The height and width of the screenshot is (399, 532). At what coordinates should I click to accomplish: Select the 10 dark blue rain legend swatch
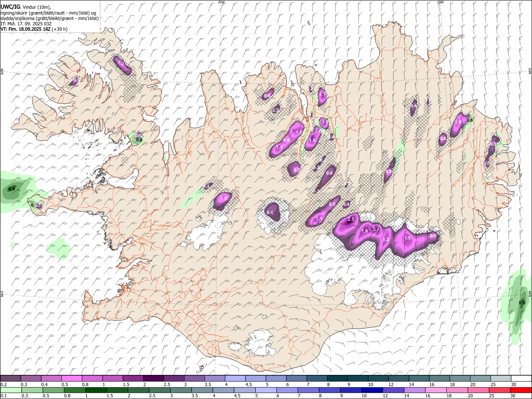click(372, 390)
